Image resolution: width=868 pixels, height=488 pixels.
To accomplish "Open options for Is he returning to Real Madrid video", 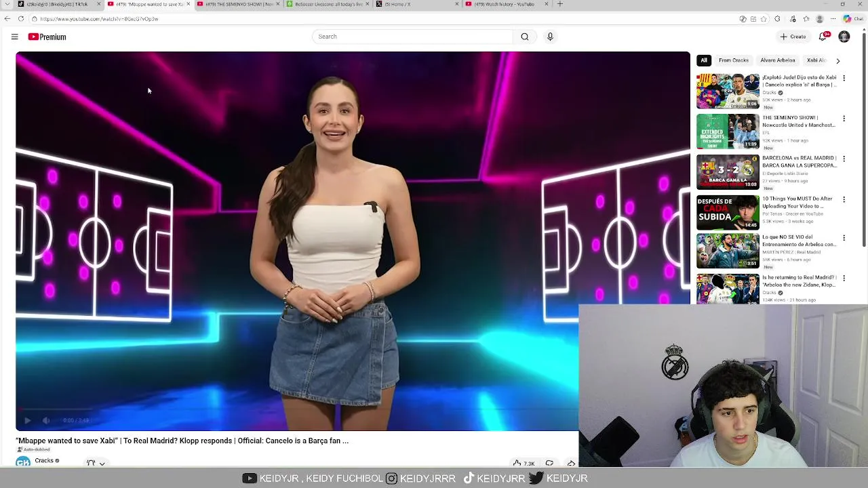I will click(x=844, y=279).
